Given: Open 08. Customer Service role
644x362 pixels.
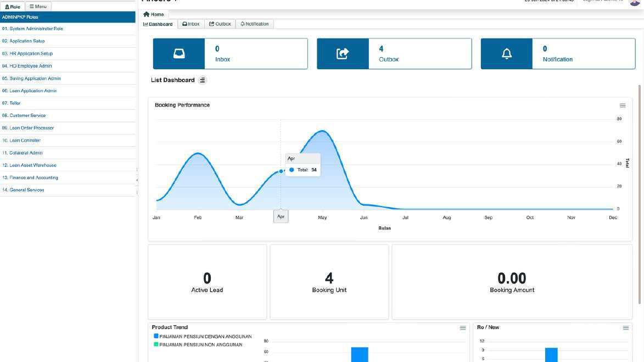Looking at the screenshot, I should click(68, 115).
